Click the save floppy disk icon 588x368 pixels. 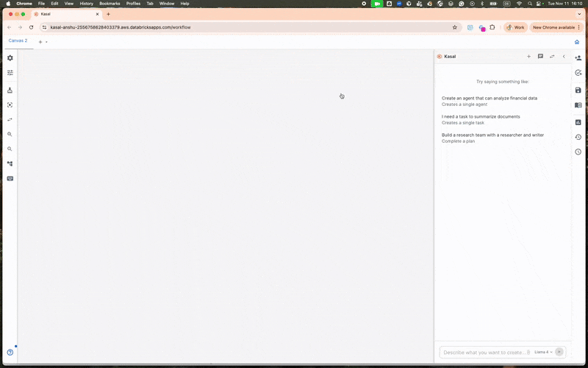pyautogui.click(x=578, y=91)
